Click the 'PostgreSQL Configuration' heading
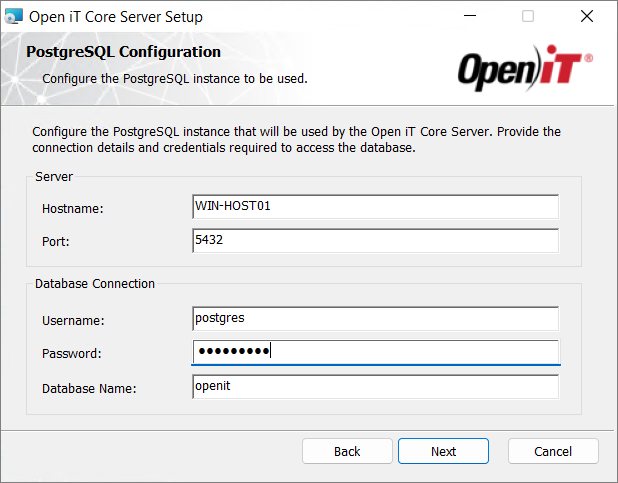Viewport: 618px width, 483px height. click(123, 52)
